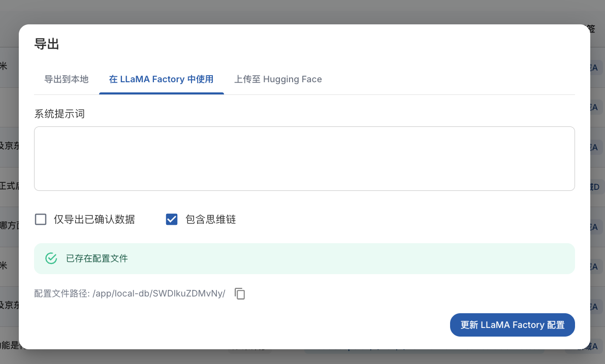
Task: Select the 在 LLaMA Factory 中使用 tab
Action: coord(161,79)
